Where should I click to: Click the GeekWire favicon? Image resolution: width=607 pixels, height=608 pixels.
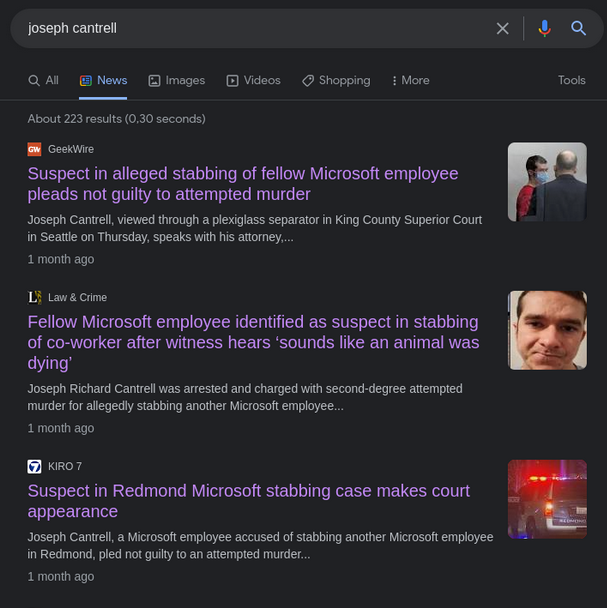(34, 149)
